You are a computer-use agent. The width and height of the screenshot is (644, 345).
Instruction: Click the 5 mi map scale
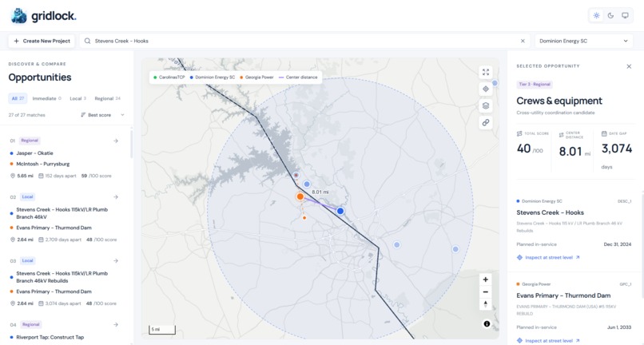(162, 330)
